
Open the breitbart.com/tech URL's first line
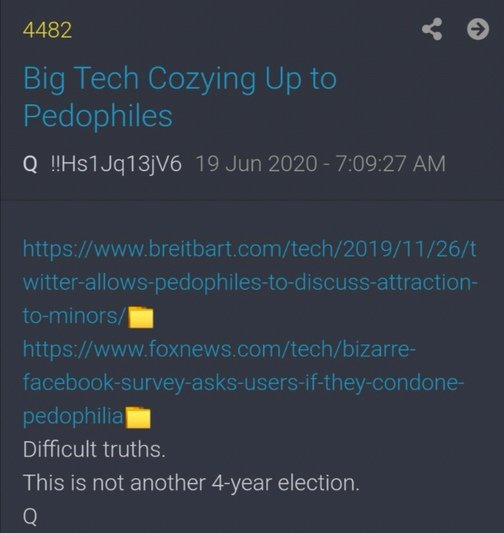pos(250,249)
